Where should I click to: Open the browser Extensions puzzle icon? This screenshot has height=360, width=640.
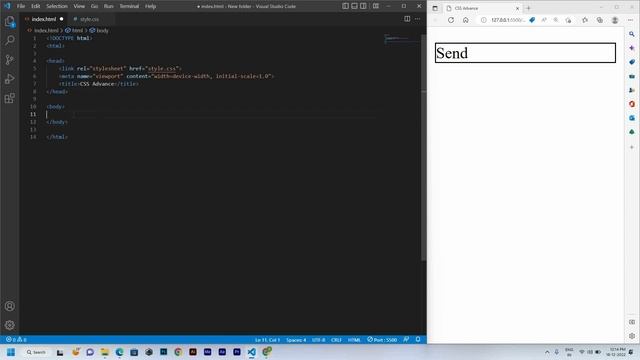pos(585,20)
